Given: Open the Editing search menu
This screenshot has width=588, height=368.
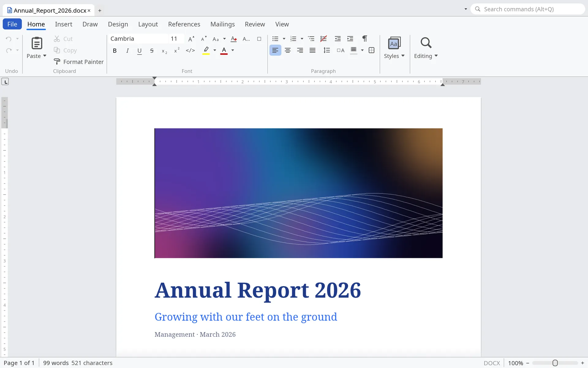Looking at the screenshot, I should tap(426, 48).
